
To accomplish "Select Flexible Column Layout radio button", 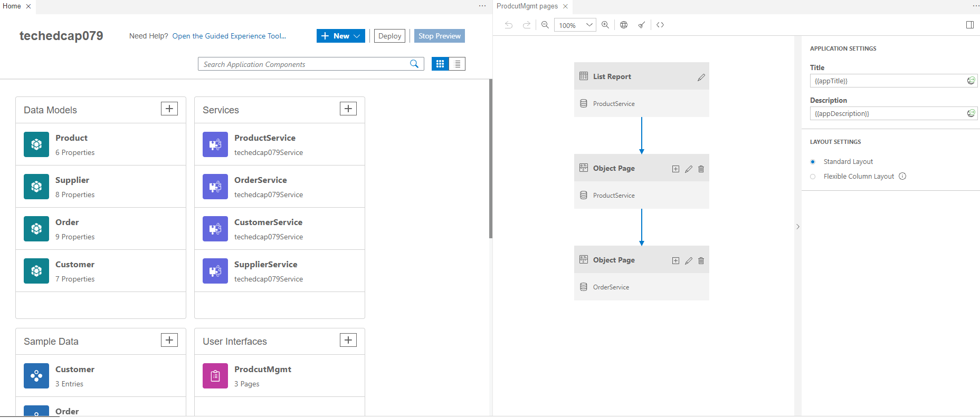I will 813,177.
